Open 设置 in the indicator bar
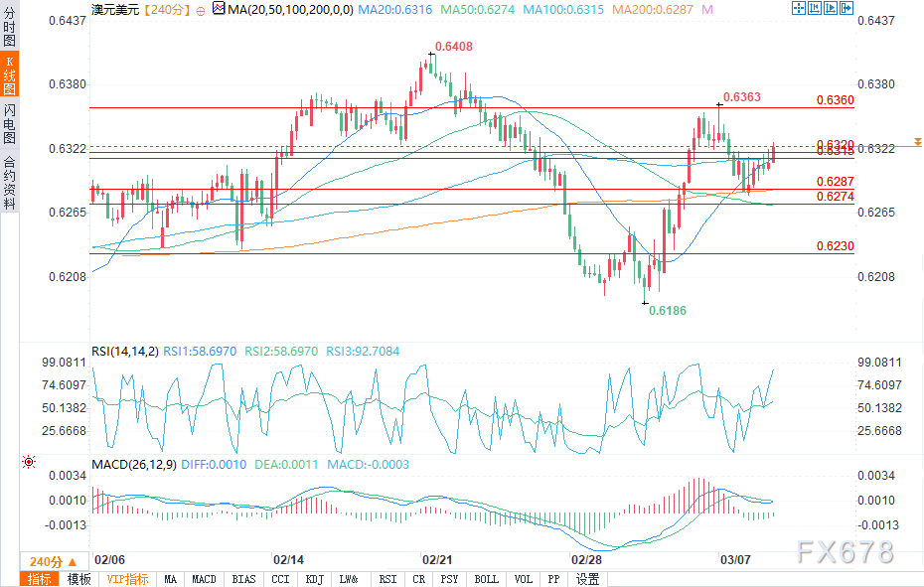Image resolution: width=924 pixels, height=587 pixels. [x=587, y=579]
